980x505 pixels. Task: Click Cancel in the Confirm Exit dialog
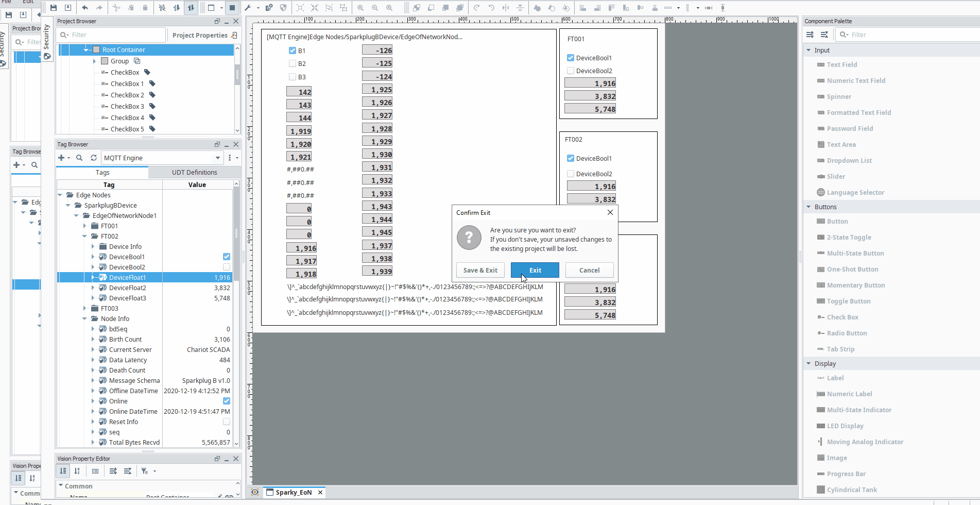(x=589, y=270)
